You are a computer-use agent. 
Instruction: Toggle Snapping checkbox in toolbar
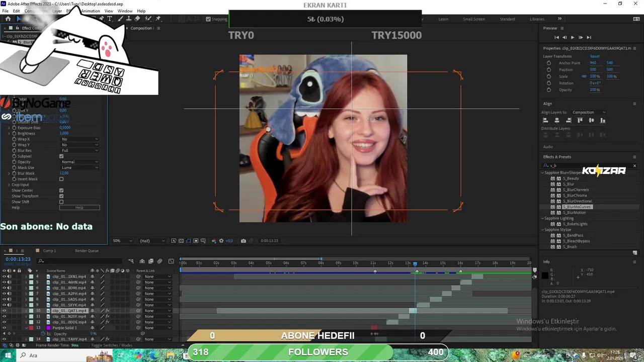(208, 19)
